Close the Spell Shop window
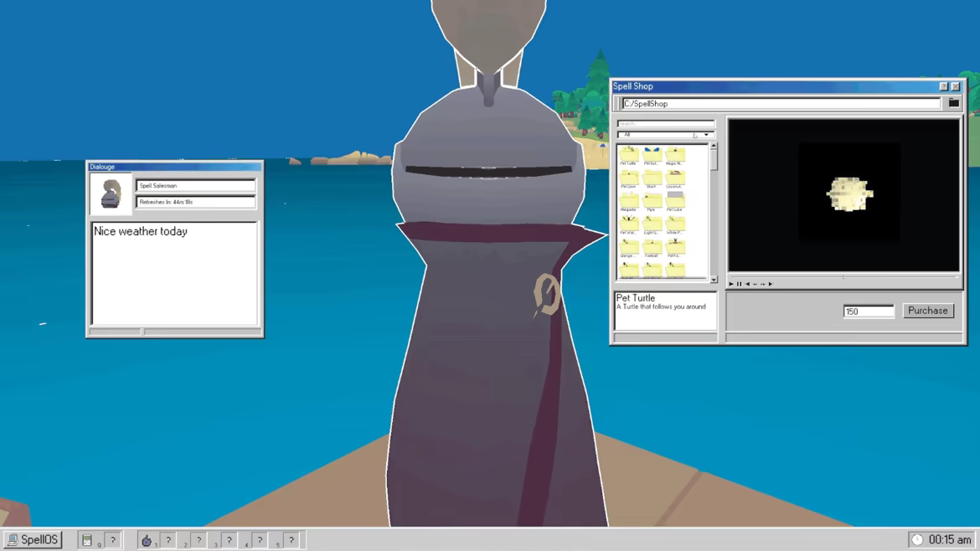This screenshot has height=551, width=980. pos(955,86)
